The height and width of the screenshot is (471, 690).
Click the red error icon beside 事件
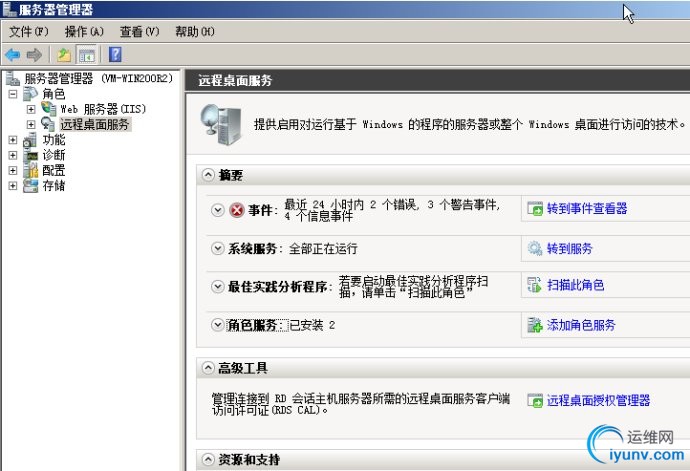(x=237, y=210)
